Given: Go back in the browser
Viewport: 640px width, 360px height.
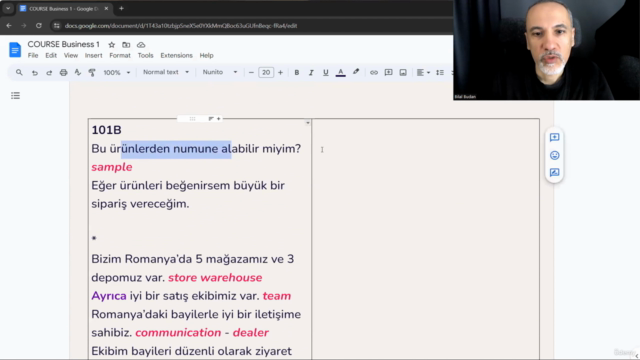Looking at the screenshot, I should pos(9,26).
